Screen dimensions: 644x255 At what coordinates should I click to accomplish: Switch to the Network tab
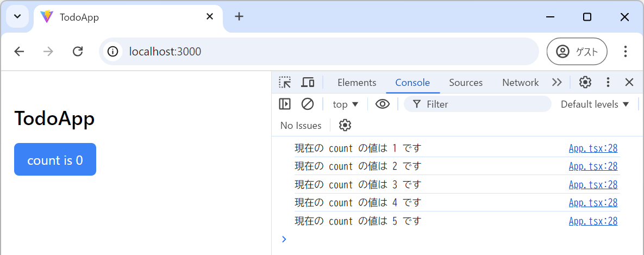(x=520, y=83)
